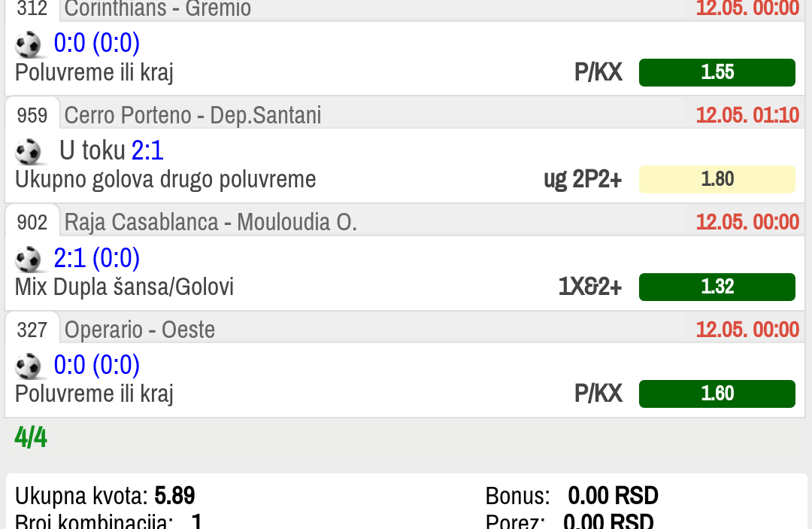Open the Raja Casablanca - Mouloudia O. match
Screen dimensions: 812x529
tap(211, 222)
